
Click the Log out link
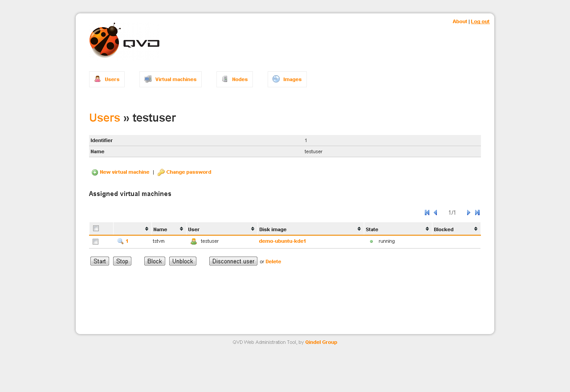480,21
